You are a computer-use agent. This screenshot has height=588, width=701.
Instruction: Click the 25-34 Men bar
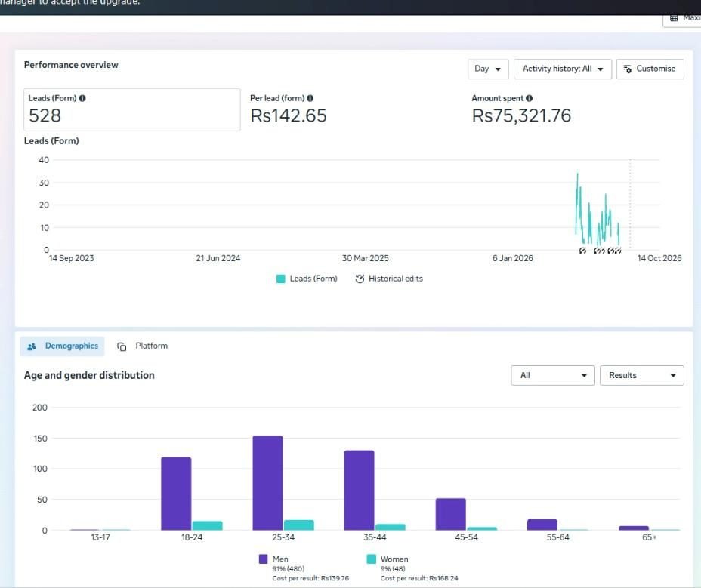268,483
